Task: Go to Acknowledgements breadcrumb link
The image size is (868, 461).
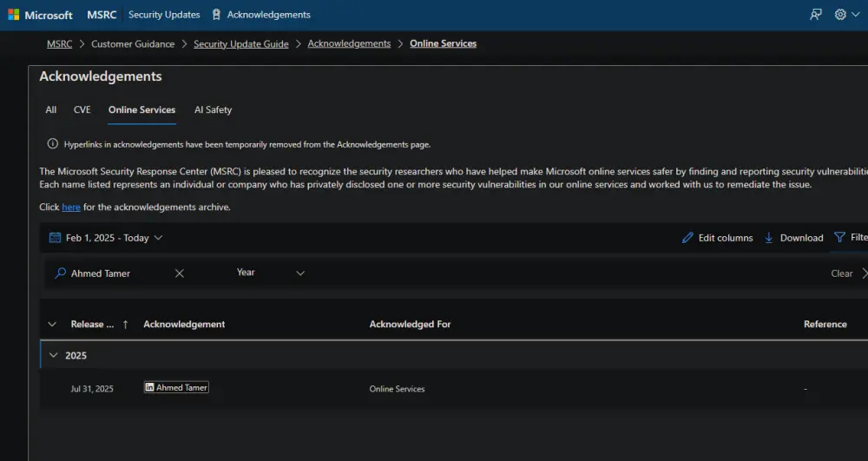Action: 349,43
